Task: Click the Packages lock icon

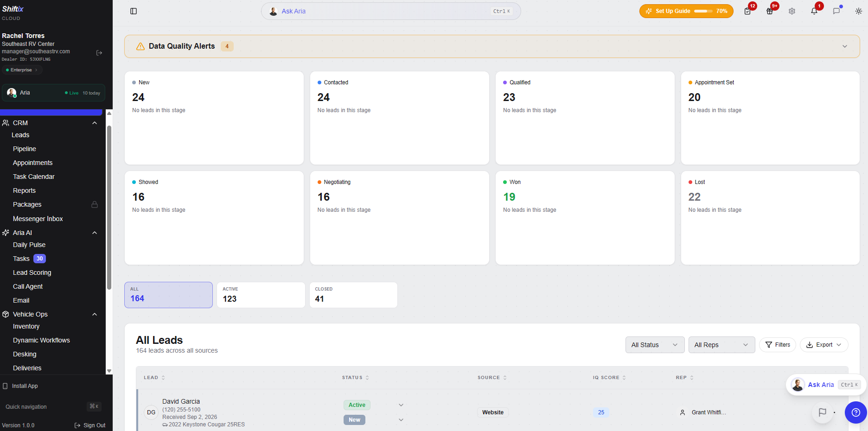Action: [95, 204]
